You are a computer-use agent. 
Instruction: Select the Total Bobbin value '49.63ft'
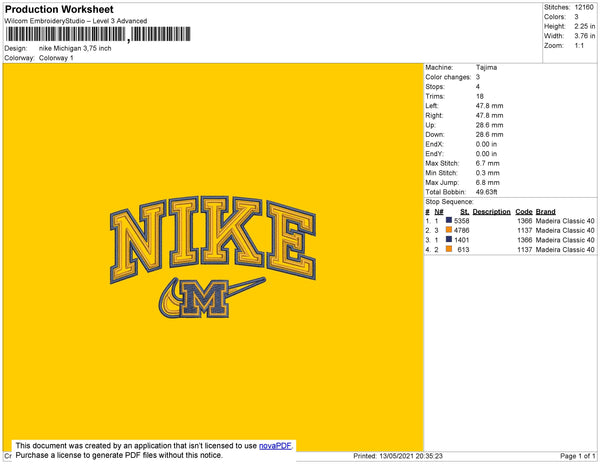[x=486, y=192]
